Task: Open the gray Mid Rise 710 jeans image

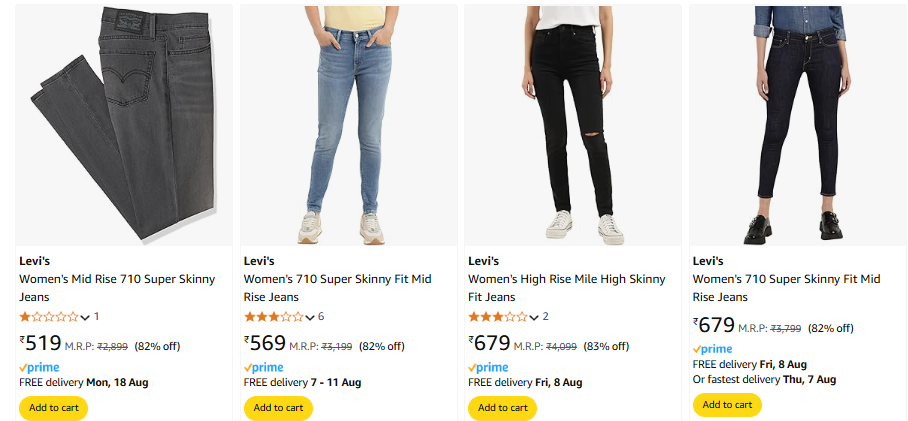Action: (x=124, y=125)
